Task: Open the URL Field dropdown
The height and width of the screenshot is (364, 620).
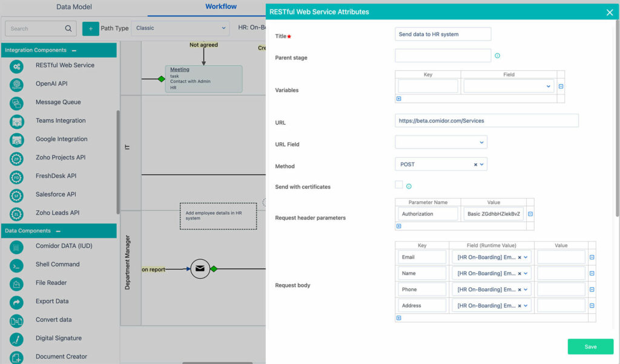Action: click(441, 142)
